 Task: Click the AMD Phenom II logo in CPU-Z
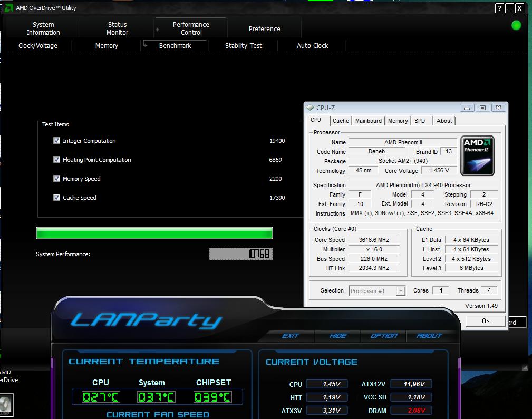tap(477, 155)
